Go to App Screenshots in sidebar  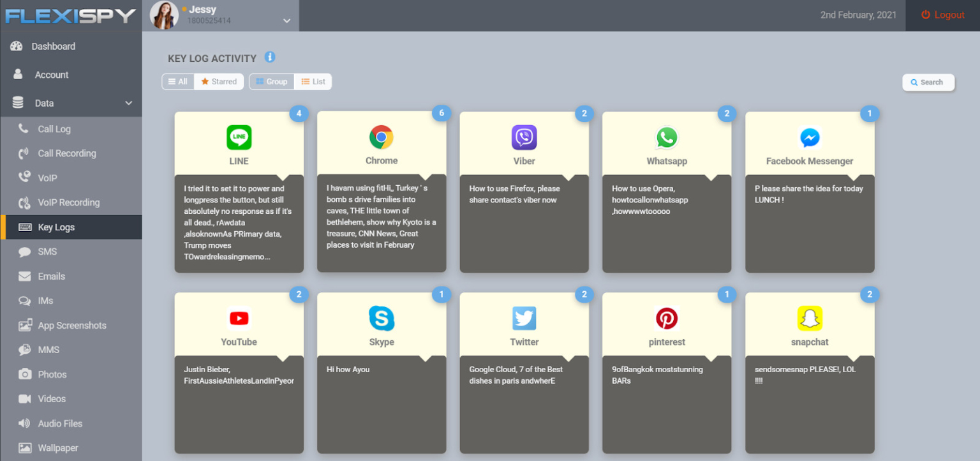tap(71, 325)
